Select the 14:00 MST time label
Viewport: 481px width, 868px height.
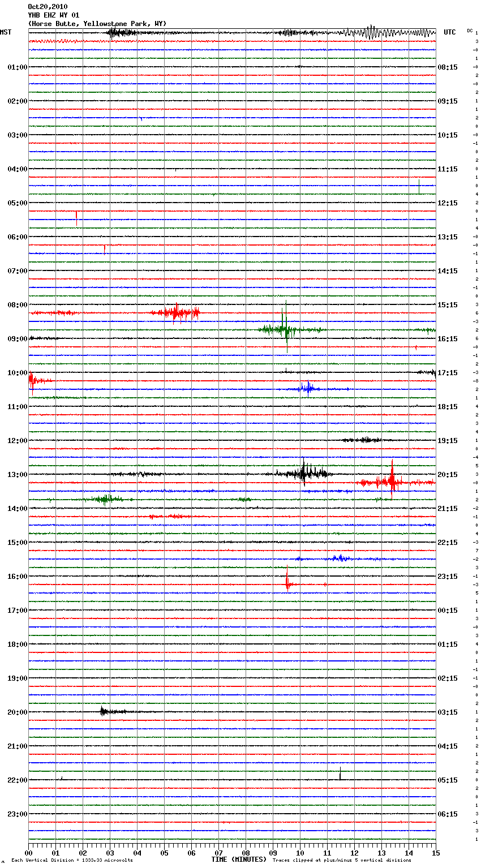(x=18, y=509)
